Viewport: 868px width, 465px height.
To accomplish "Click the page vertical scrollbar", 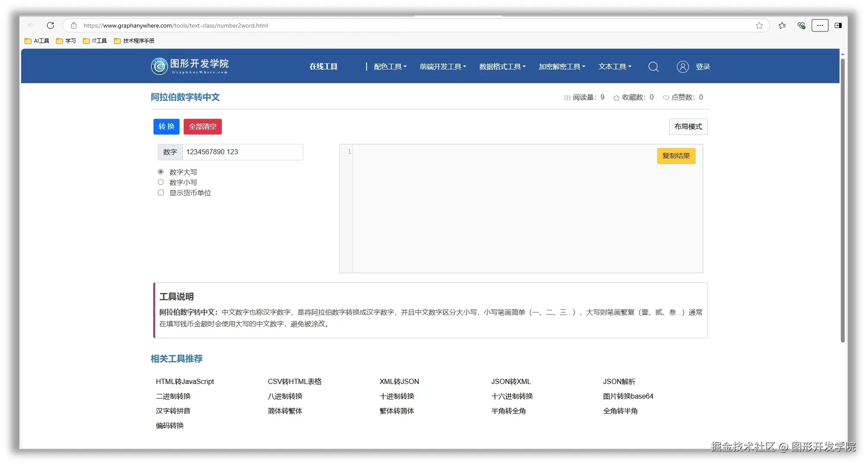I will tap(843, 200).
